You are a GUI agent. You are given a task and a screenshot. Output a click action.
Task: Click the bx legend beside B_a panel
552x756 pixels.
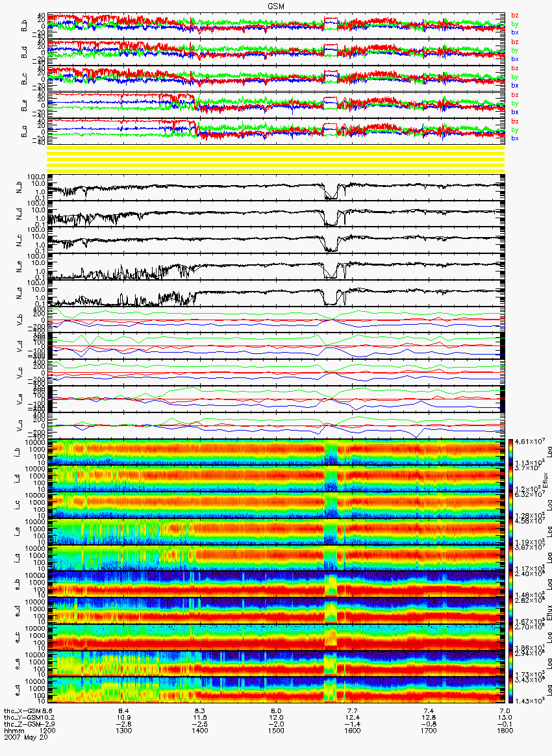pos(515,138)
